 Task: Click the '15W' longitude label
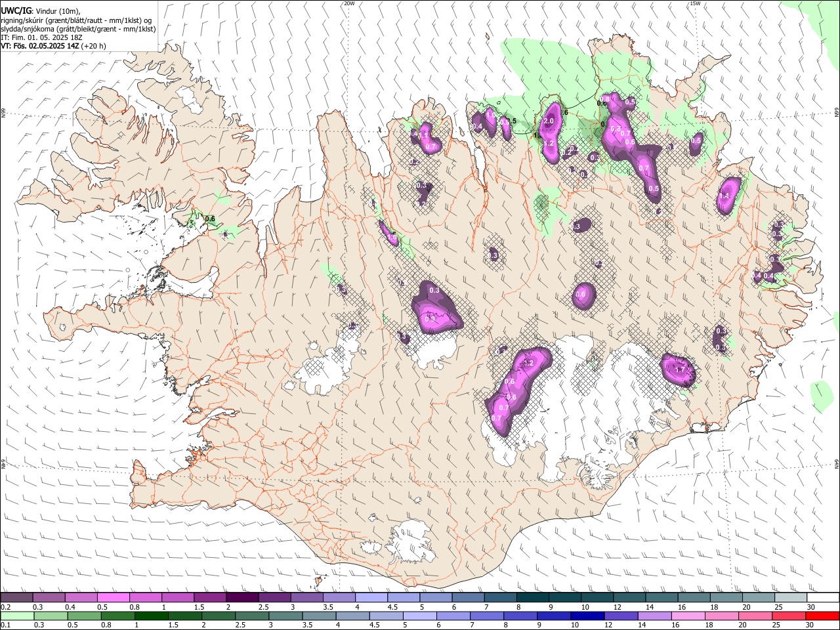[x=695, y=3]
